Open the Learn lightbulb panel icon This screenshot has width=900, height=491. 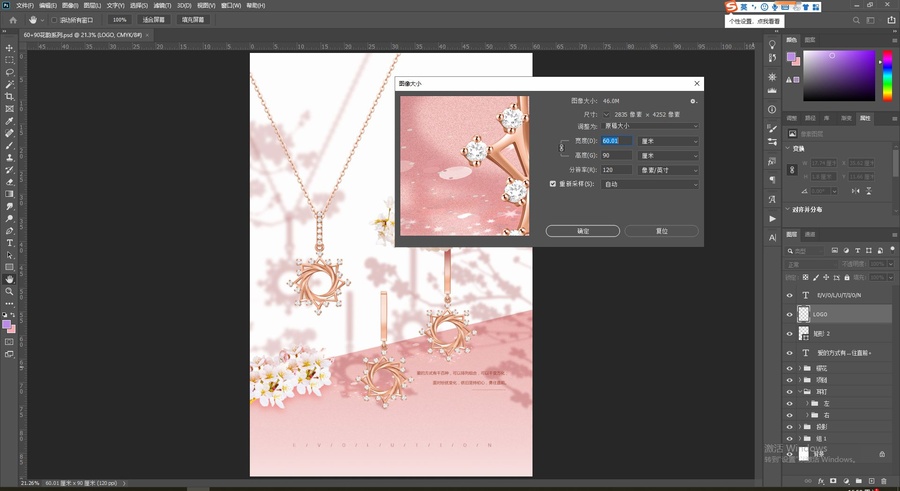[x=772, y=45]
